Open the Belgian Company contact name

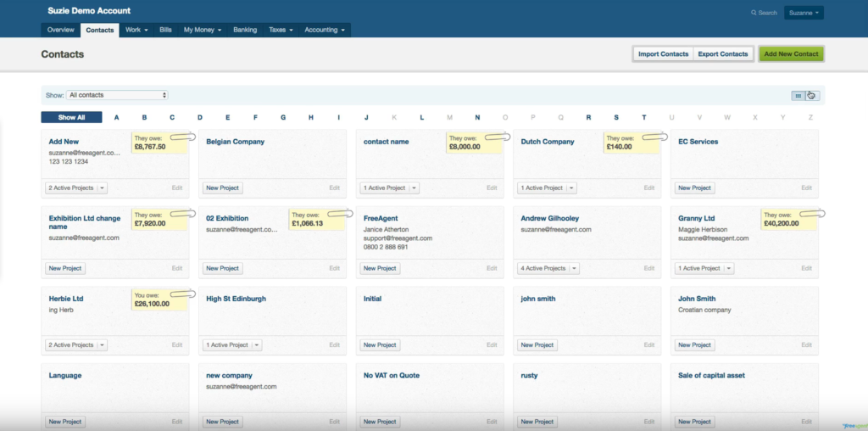(x=235, y=142)
